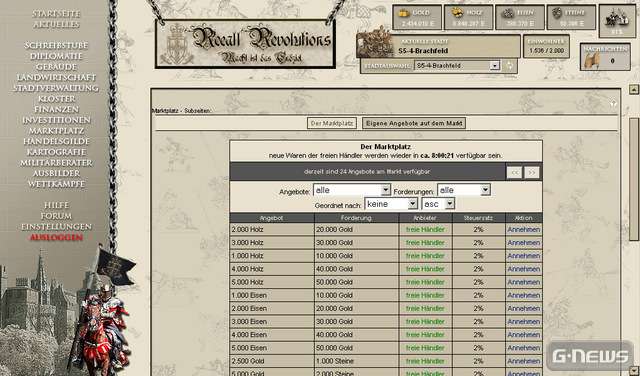Open Finanzen menu item
This screenshot has height=376, width=640.
click(x=56, y=109)
